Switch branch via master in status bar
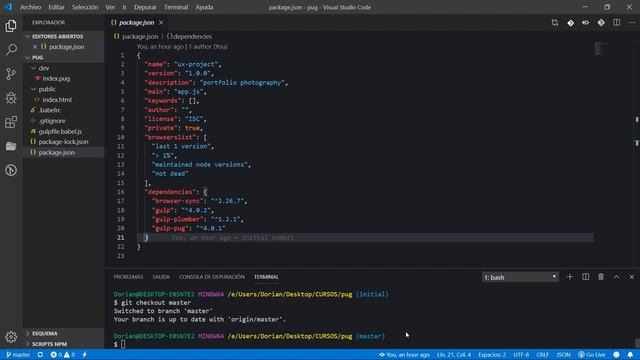640x360 pixels. coord(18,355)
